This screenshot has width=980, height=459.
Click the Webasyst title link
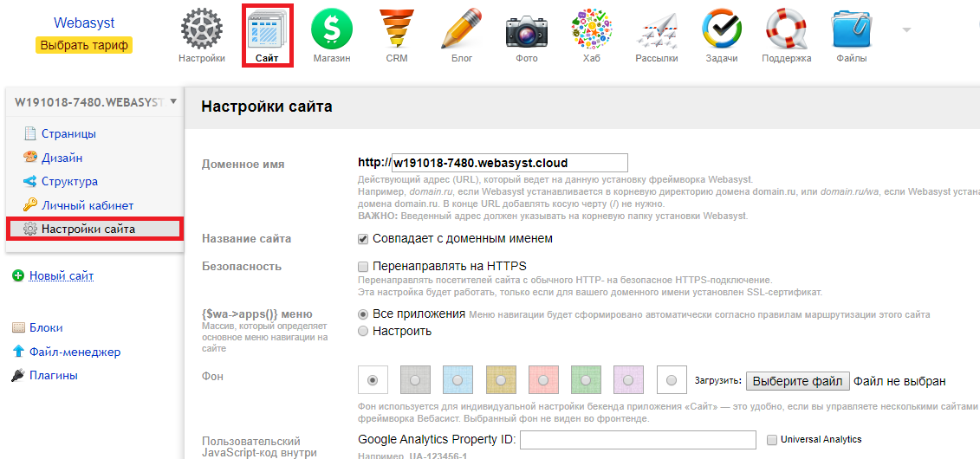coord(84,23)
